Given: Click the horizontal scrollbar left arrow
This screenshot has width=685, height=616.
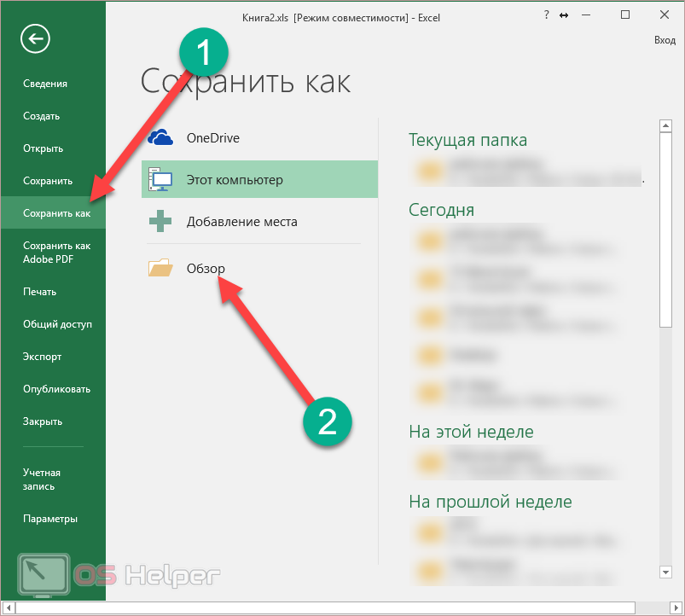Looking at the screenshot, I should pos(9,607).
